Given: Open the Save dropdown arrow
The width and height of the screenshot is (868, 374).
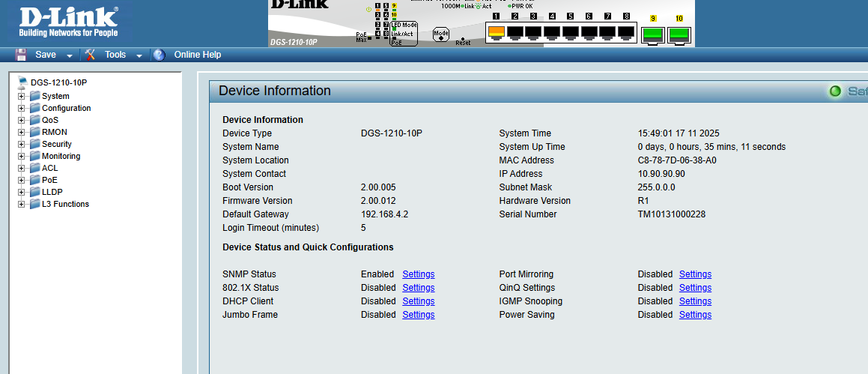Looking at the screenshot, I should [x=69, y=55].
